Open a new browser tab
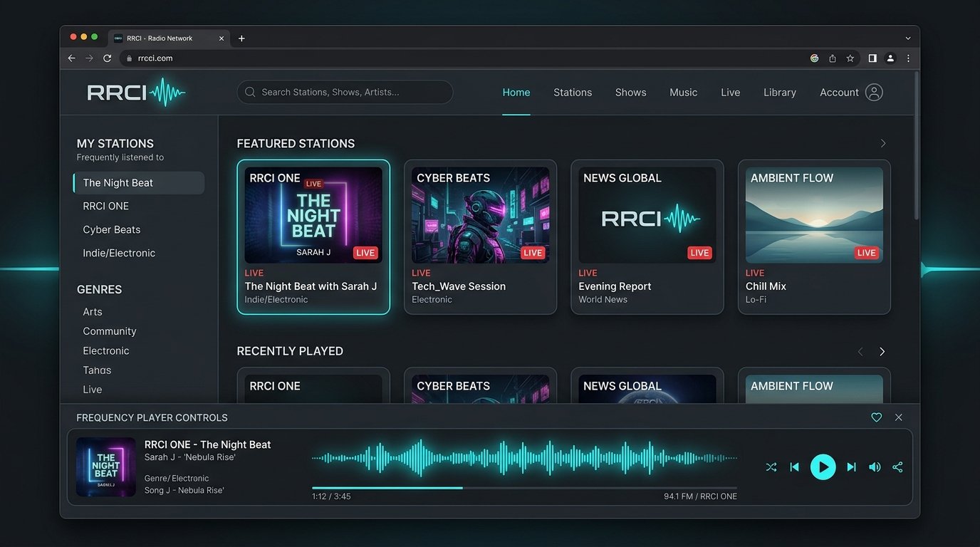 coord(241,38)
